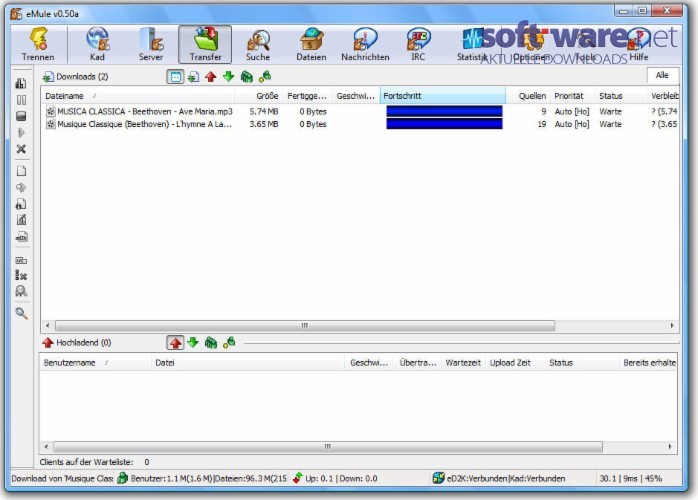This screenshot has height=500, width=698.
Task: Select the Transfer toolbar button
Action: point(205,44)
